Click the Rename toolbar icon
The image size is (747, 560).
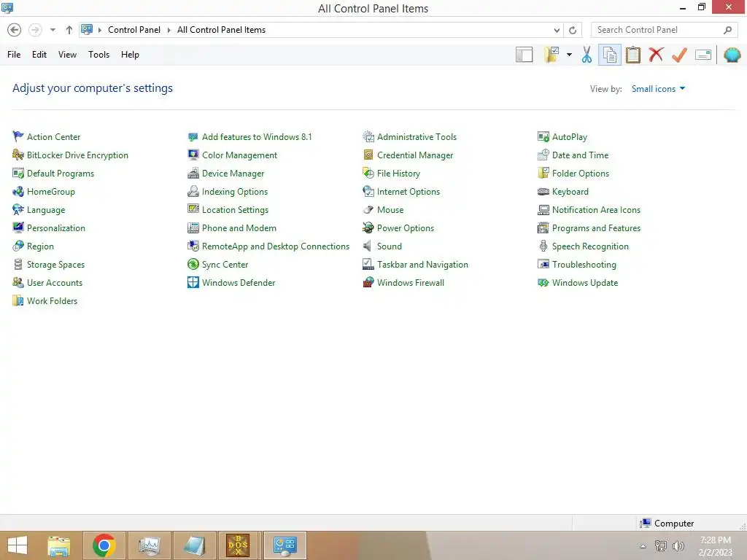(703, 55)
